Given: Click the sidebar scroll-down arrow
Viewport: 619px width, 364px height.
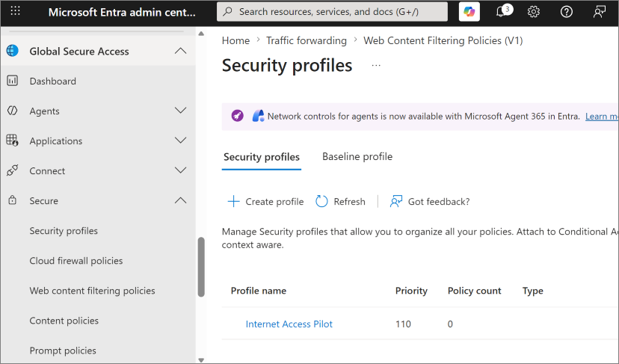Looking at the screenshot, I should point(201,360).
